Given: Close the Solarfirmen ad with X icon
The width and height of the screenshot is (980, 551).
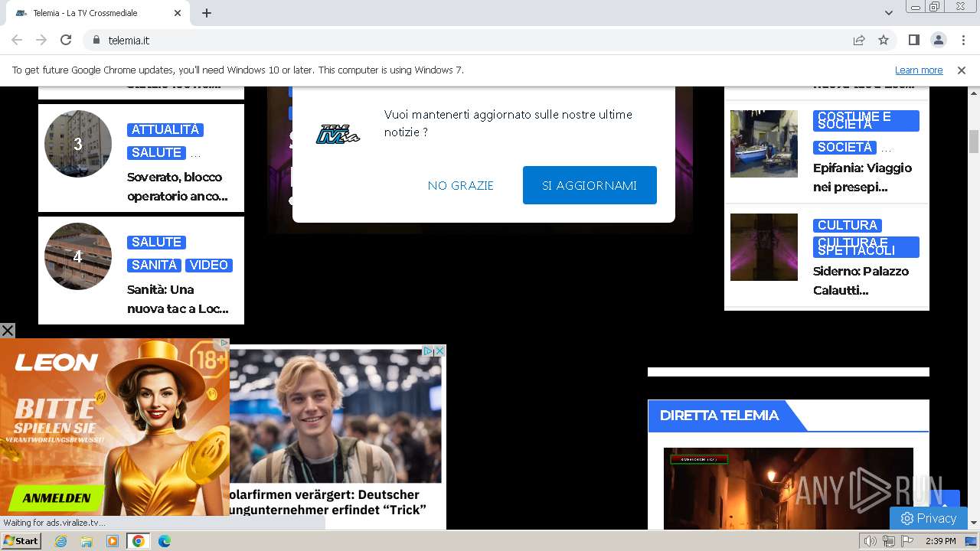Looking at the screenshot, I should coord(440,351).
